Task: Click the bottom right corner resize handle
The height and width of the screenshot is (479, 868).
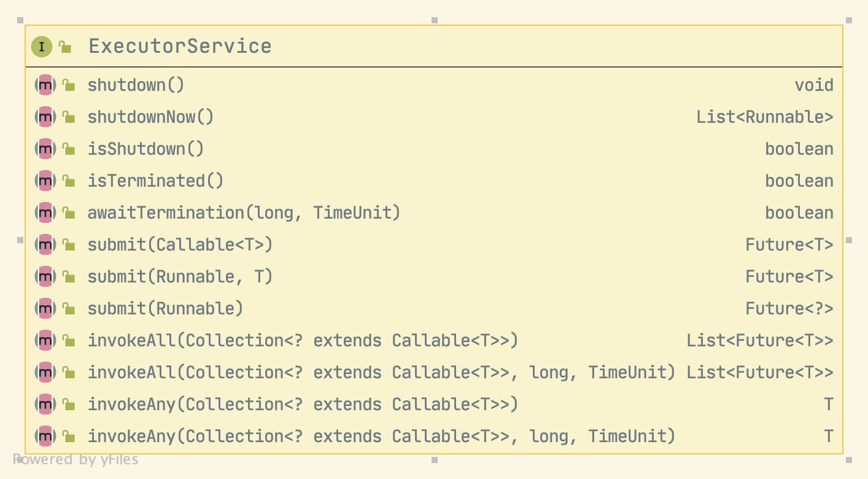Action: coord(849,460)
